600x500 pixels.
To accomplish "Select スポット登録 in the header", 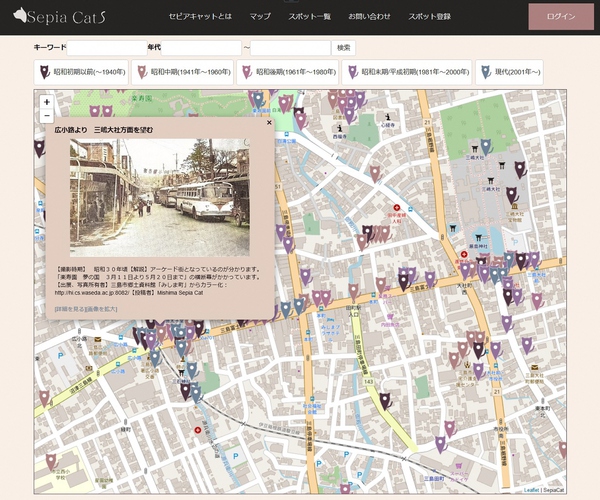I will (429, 16).
